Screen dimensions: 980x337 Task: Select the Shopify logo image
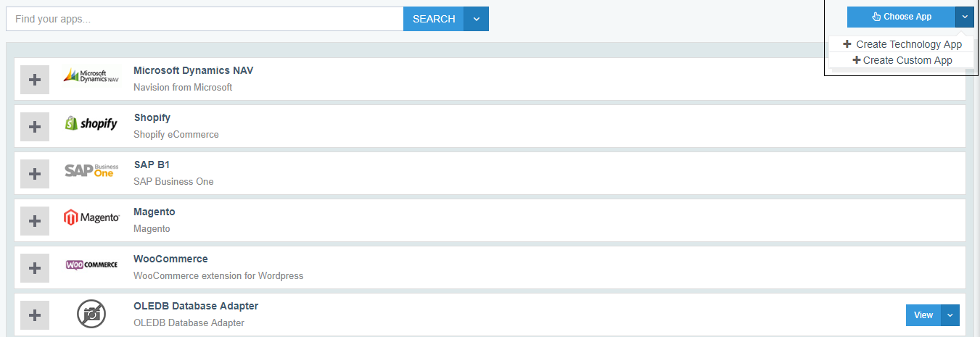pos(91,123)
